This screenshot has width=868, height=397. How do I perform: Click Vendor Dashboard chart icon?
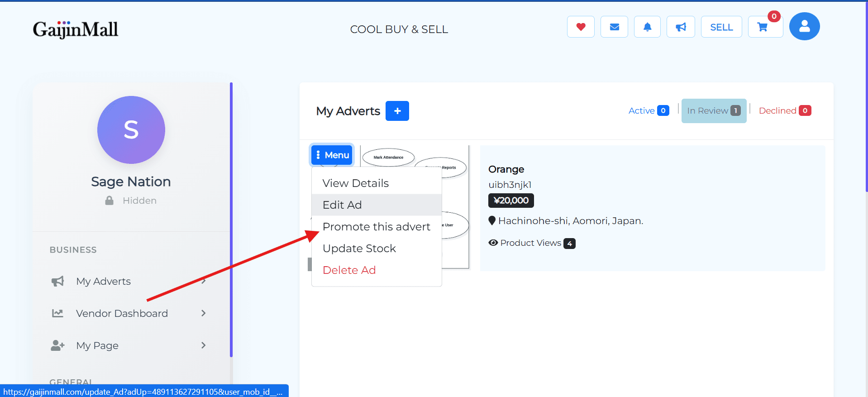[x=57, y=313]
